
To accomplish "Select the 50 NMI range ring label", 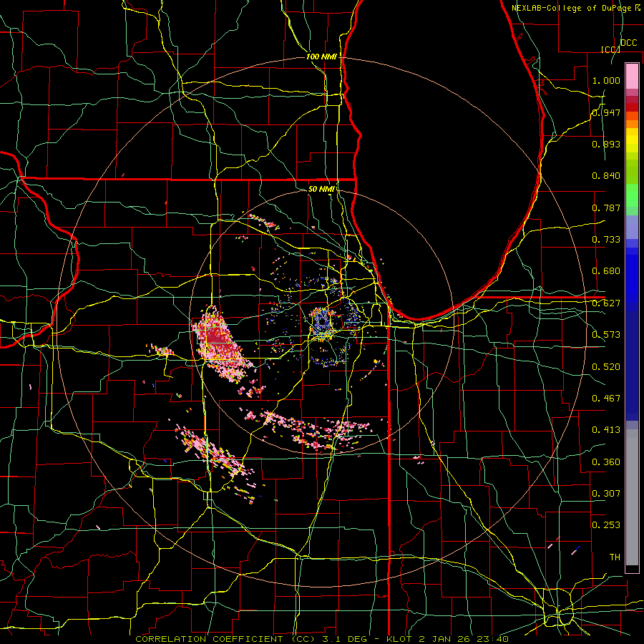I will pyautogui.click(x=321, y=189).
